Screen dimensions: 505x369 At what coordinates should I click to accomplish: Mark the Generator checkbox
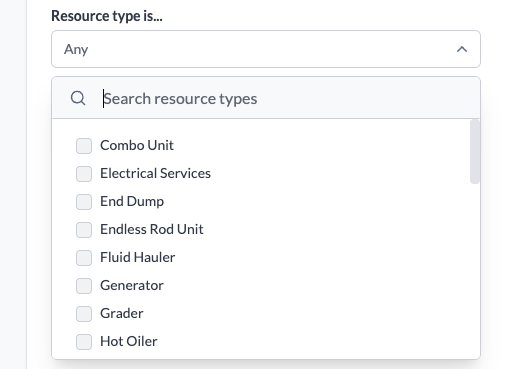pos(84,286)
